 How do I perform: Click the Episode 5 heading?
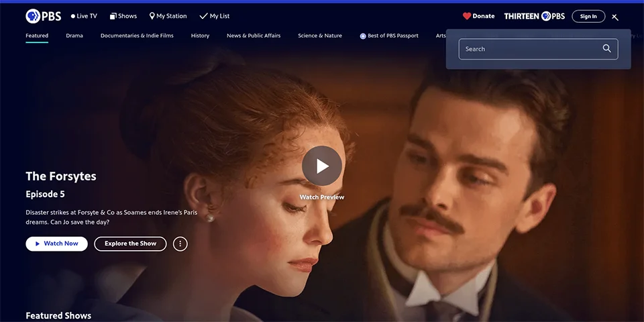point(45,195)
